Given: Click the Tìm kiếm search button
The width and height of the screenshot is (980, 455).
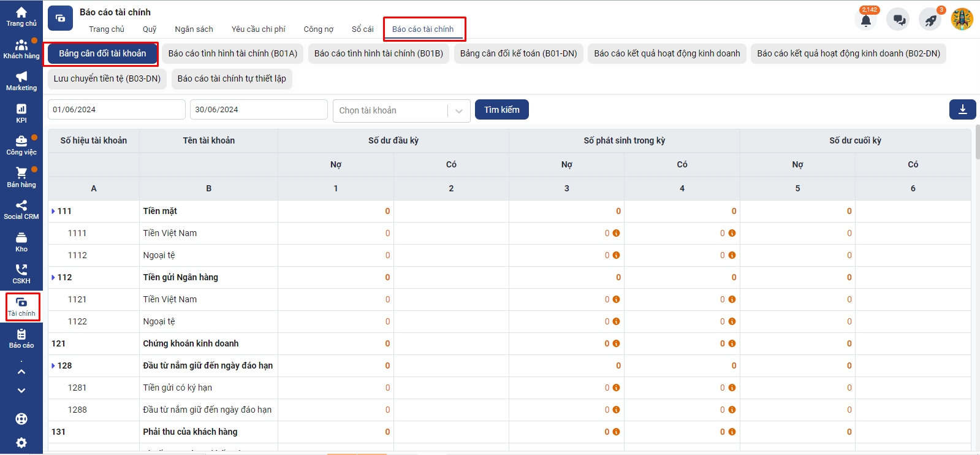Looking at the screenshot, I should pyautogui.click(x=501, y=110).
